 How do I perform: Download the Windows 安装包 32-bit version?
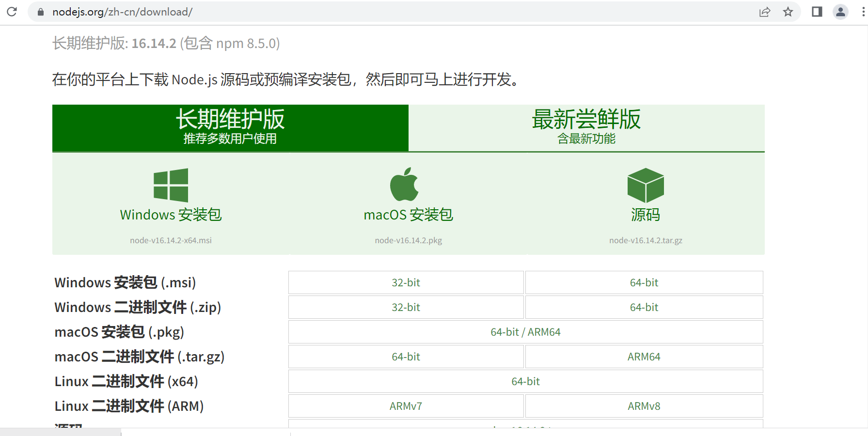[x=406, y=282]
